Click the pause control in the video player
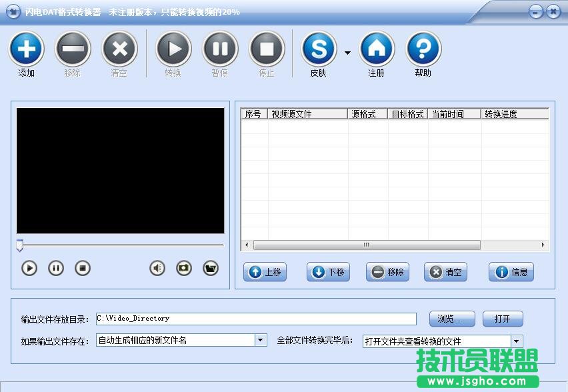This screenshot has width=568, height=392. pos(56,268)
